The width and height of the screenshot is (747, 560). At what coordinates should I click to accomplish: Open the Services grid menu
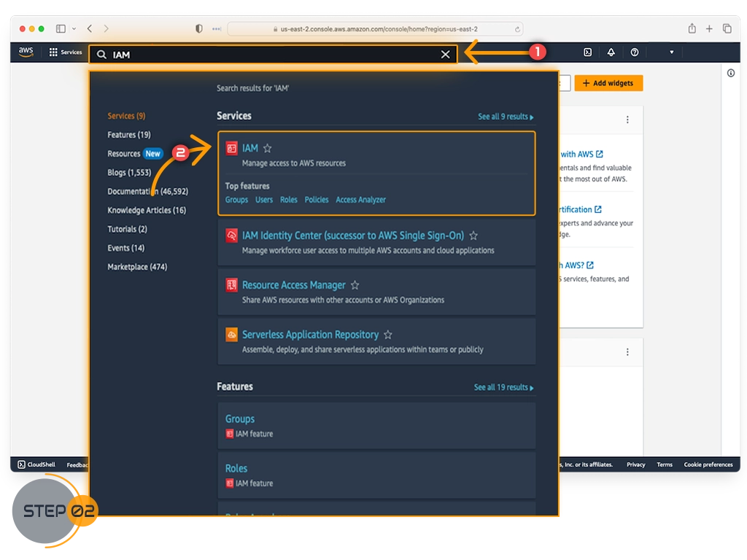[x=65, y=52]
